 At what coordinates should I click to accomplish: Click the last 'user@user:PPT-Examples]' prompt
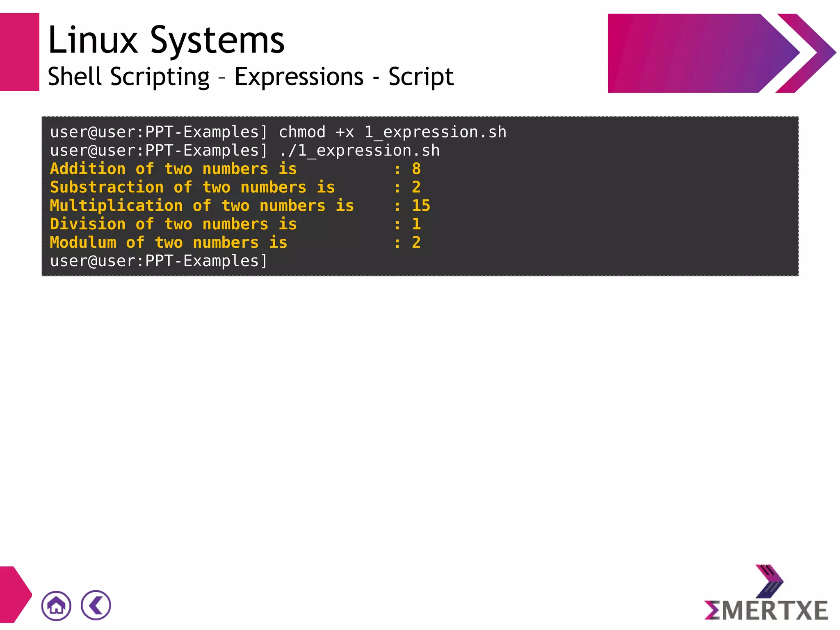click(x=159, y=261)
